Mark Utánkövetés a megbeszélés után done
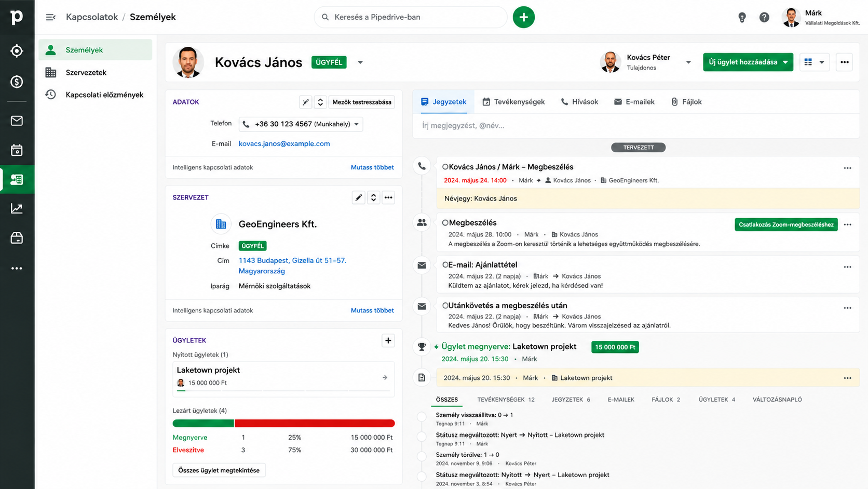This screenshot has height=489, width=868. point(445,306)
